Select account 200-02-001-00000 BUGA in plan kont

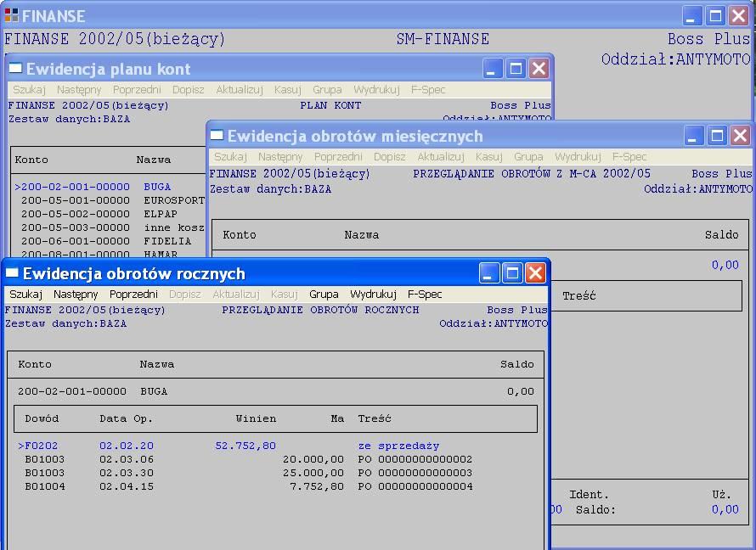(x=109, y=187)
